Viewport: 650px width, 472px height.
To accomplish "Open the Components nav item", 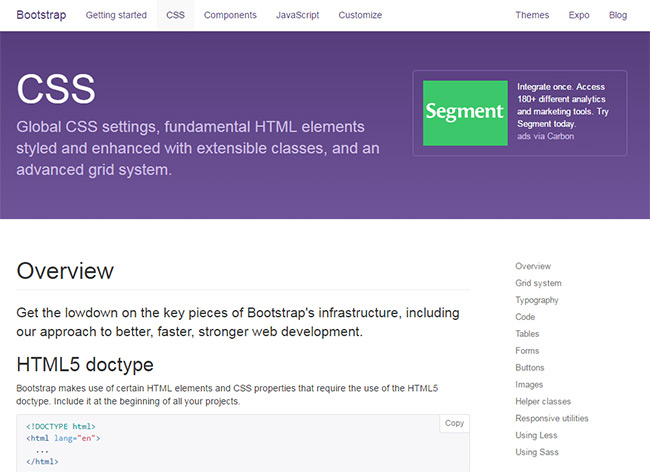I will point(230,15).
